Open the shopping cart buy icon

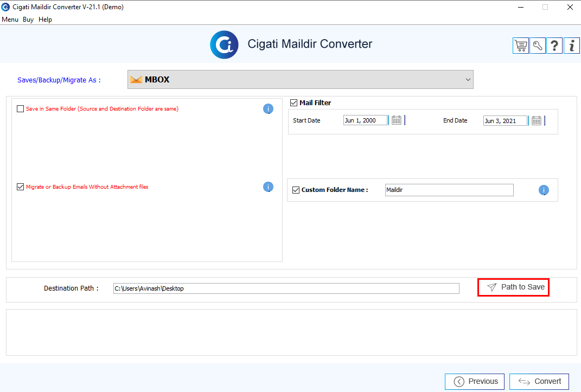pyautogui.click(x=521, y=46)
